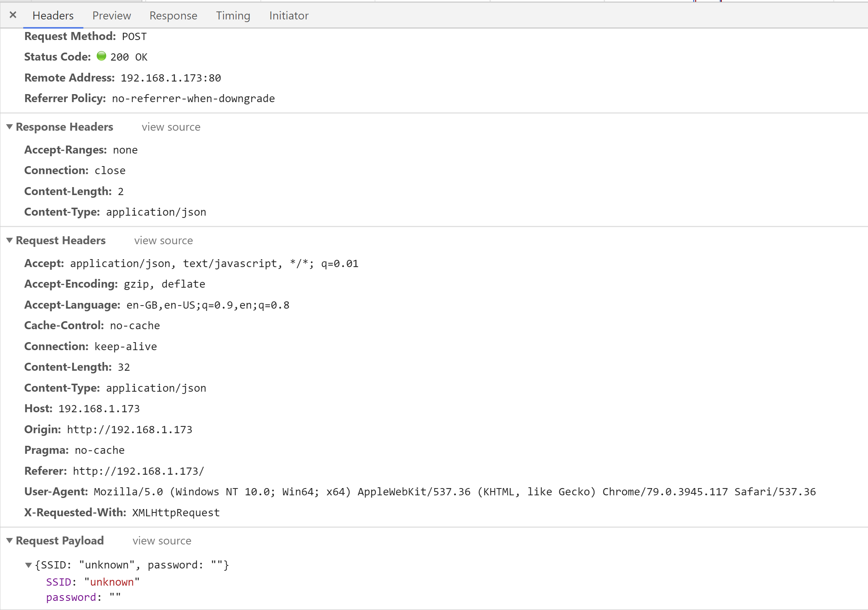
Task: Select the Headers tab
Action: 53,16
